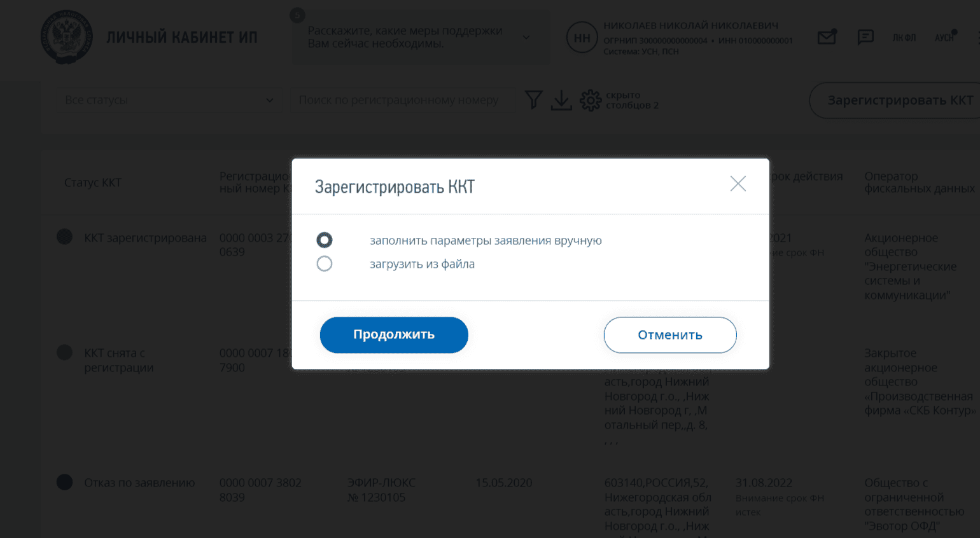Open the filter funnel icon
The image size is (980, 538).
tap(533, 100)
